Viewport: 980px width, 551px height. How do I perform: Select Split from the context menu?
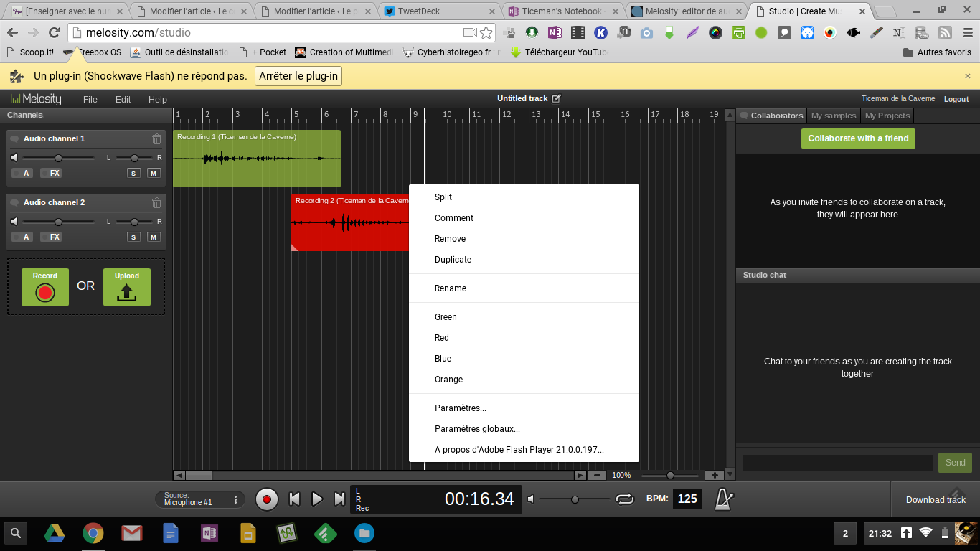pos(524,197)
